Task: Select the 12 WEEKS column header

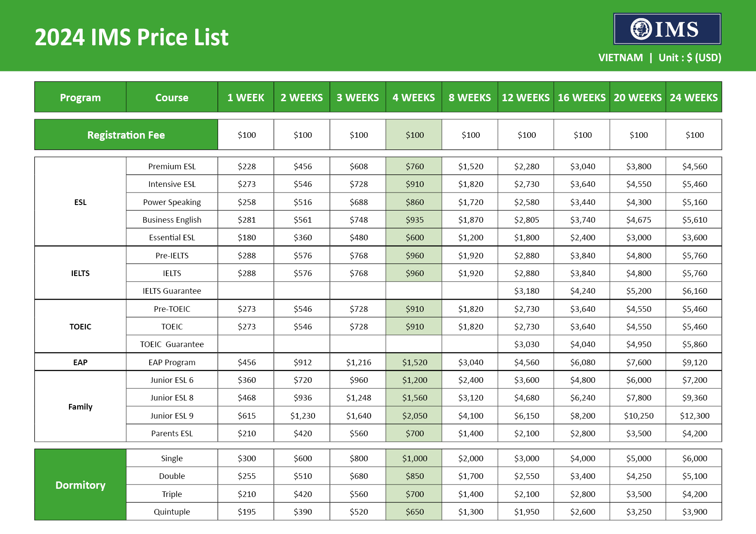Action: [x=526, y=98]
